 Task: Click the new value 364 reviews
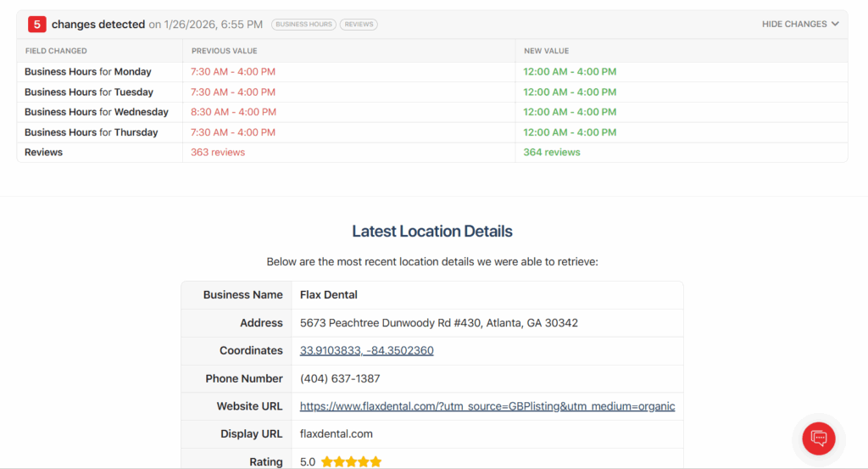552,153
